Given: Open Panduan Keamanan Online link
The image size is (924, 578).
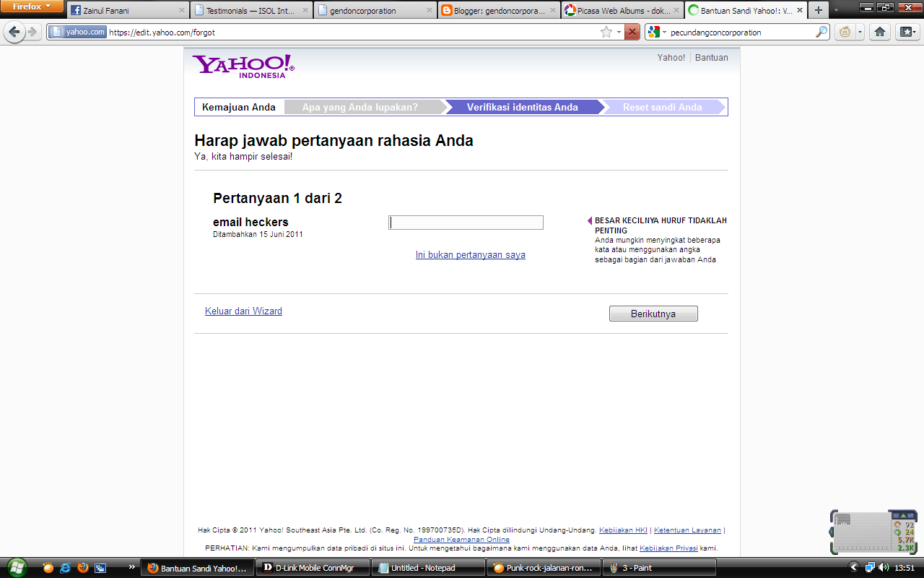Looking at the screenshot, I should coord(461,540).
